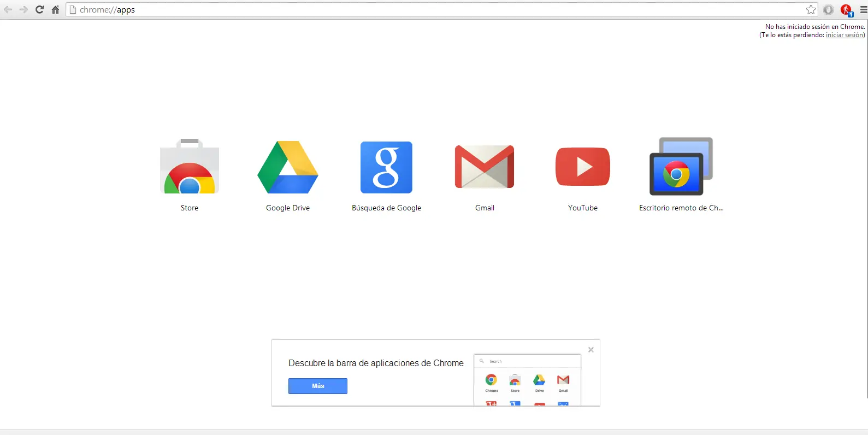Click the 'Escritorio remoto de Ch...' label
The width and height of the screenshot is (868, 435).
(681, 208)
